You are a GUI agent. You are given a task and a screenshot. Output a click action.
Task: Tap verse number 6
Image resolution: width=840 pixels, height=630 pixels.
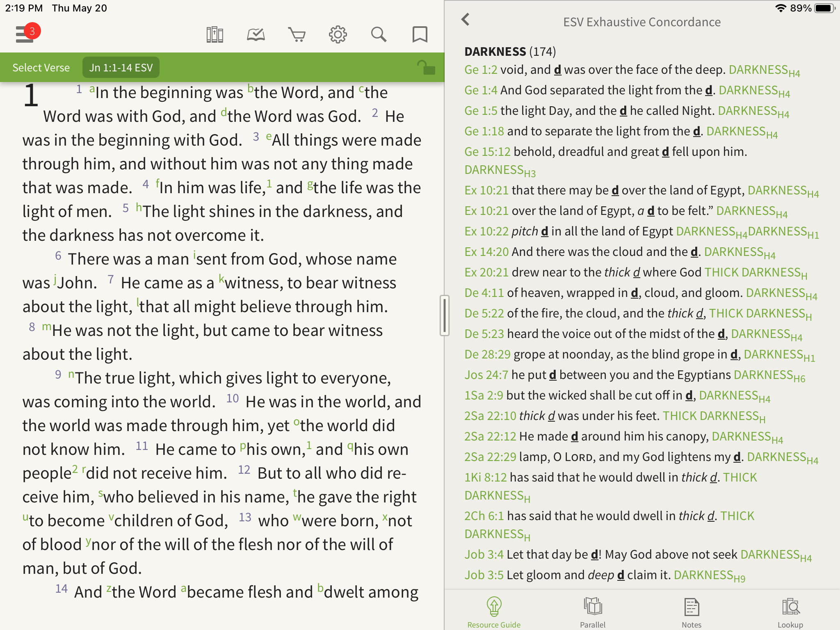pos(58,256)
